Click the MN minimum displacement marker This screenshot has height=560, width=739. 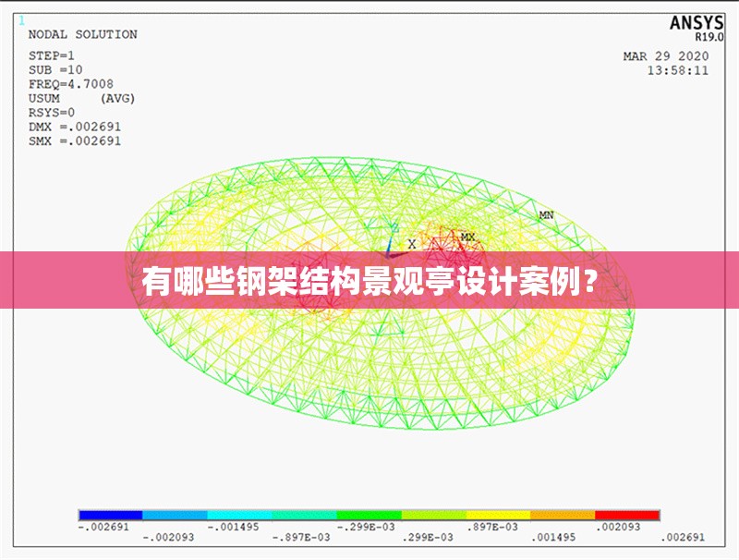coord(544,213)
